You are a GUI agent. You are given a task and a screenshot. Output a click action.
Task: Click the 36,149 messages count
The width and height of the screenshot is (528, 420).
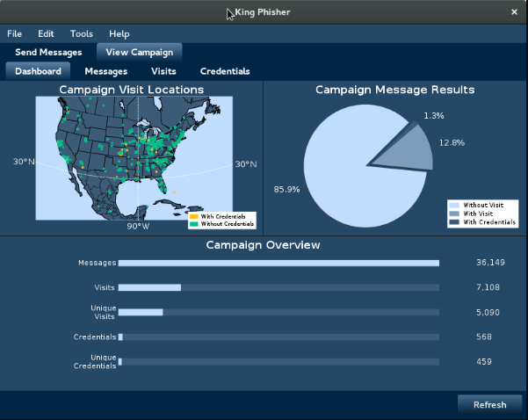tap(490, 263)
